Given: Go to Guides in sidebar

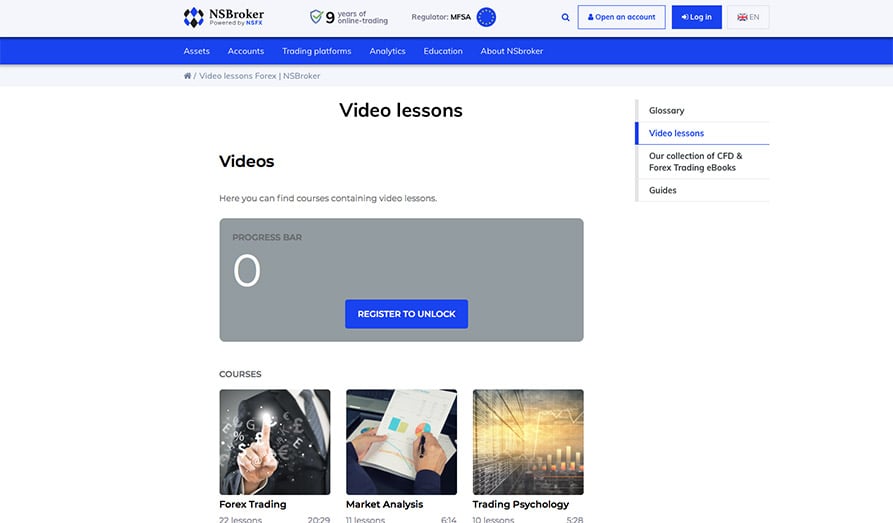Looking at the screenshot, I should click(x=662, y=190).
